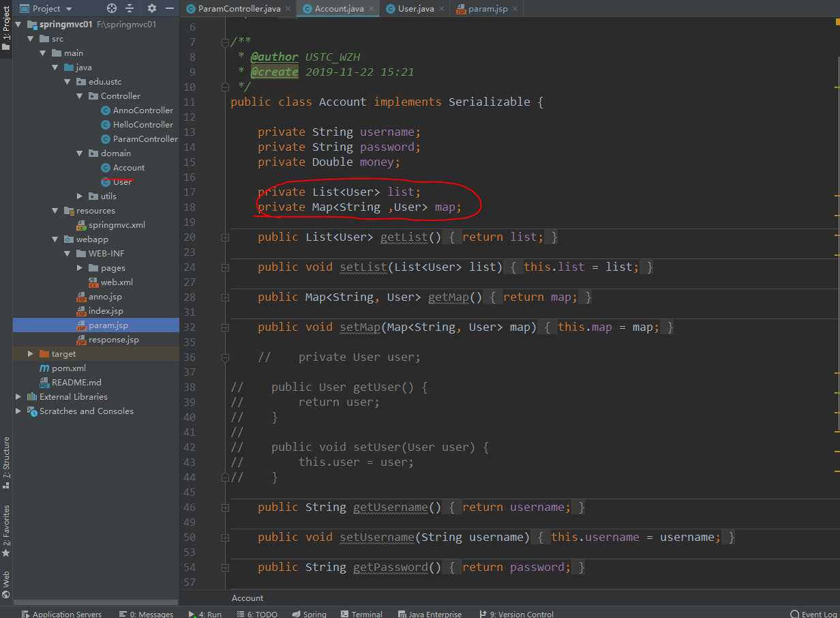840x618 pixels.
Task: Collapse the domain package arrow
Action: coord(80,153)
